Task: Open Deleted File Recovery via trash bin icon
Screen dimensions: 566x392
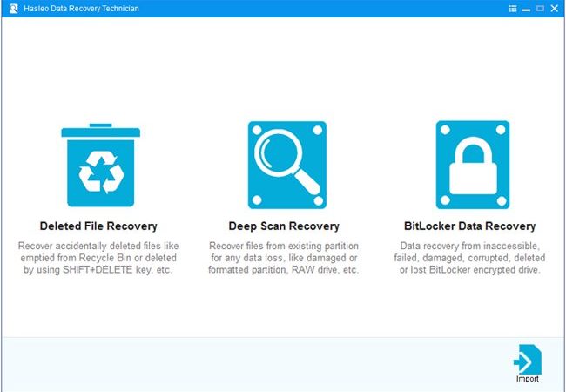Action: point(101,166)
